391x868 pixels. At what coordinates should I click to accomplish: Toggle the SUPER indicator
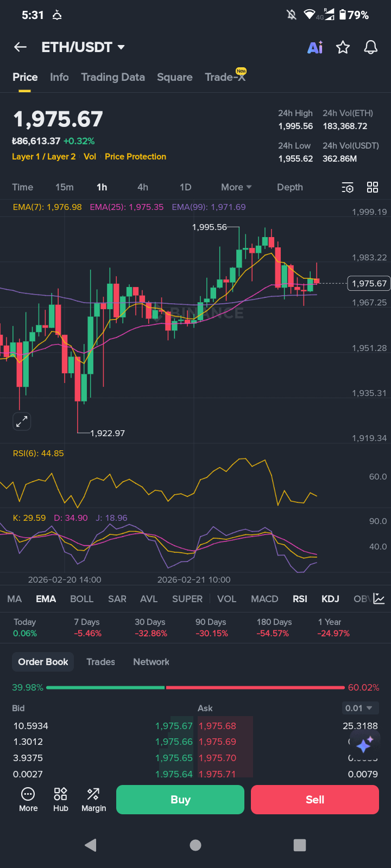tap(187, 599)
